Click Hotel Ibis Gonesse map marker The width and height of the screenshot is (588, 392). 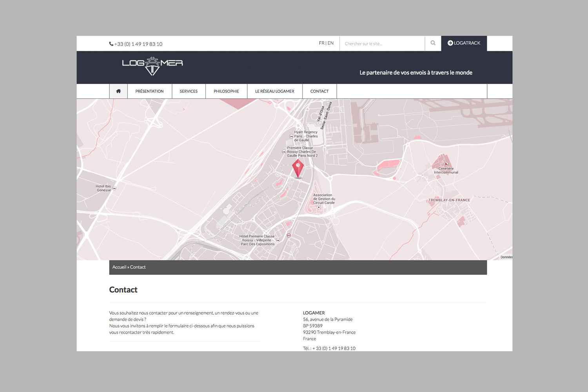pos(114,189)
